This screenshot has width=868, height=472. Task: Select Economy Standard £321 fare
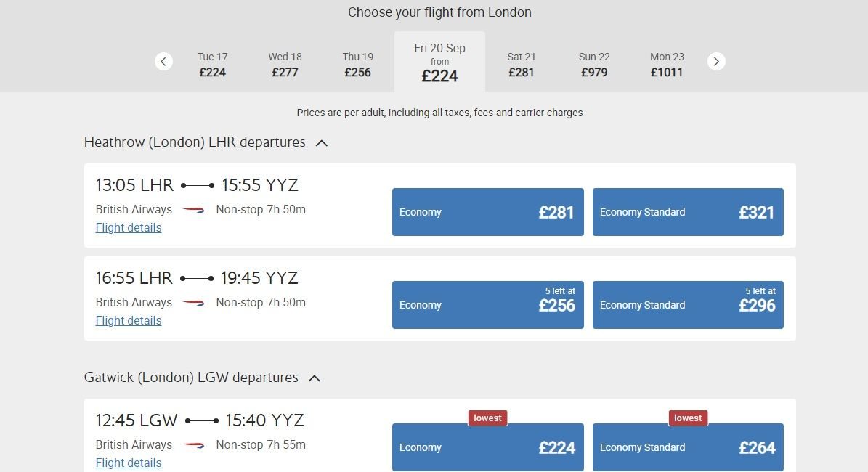coord(688,212)
